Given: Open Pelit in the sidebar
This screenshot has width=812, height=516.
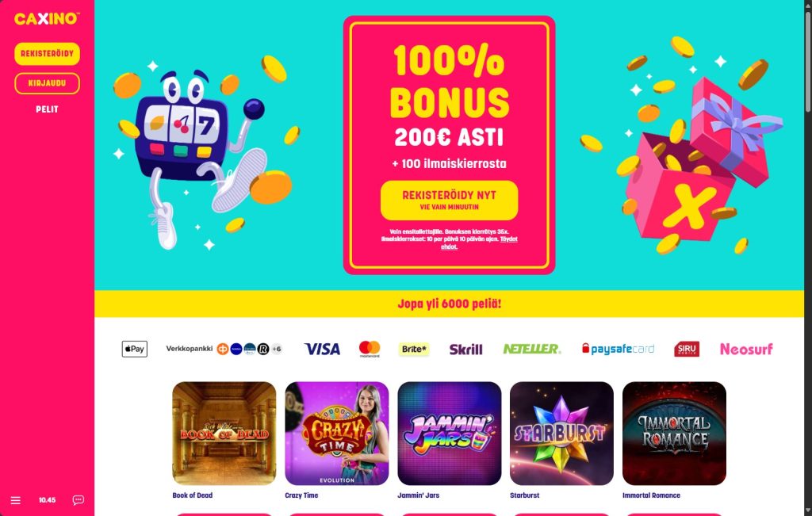Looking at the screenshot, I should pos(47,109).
